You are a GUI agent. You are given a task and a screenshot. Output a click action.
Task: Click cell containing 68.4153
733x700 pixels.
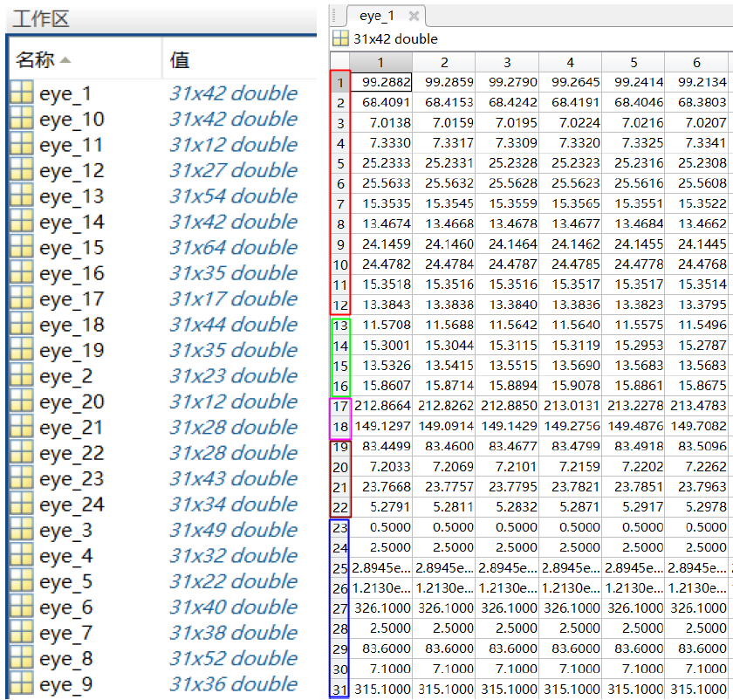pyautogui.click(x=444, y=102)
